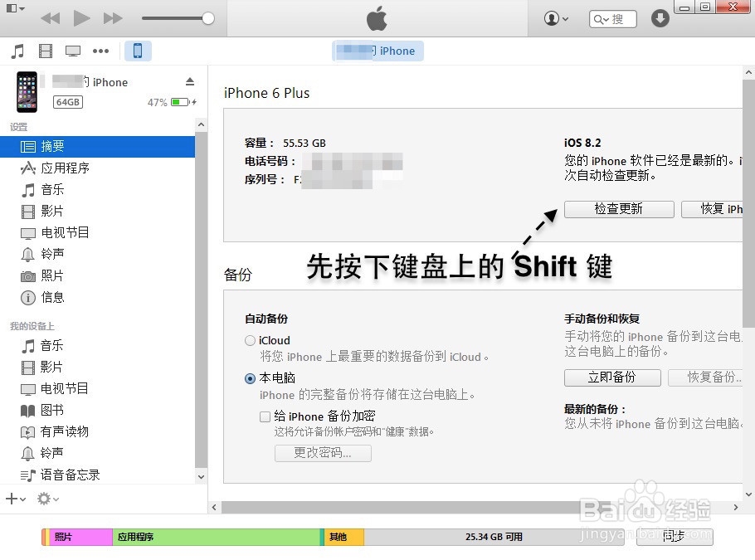
Task: Click the 25.34 GB 可用 free space segment
Action: tap(494, 537)
